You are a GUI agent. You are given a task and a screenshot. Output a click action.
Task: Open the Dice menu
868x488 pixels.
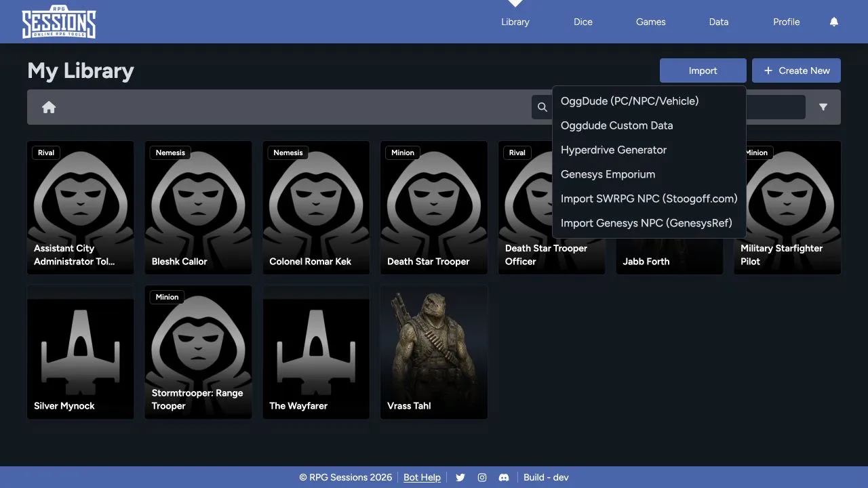(x=583, y=22)
